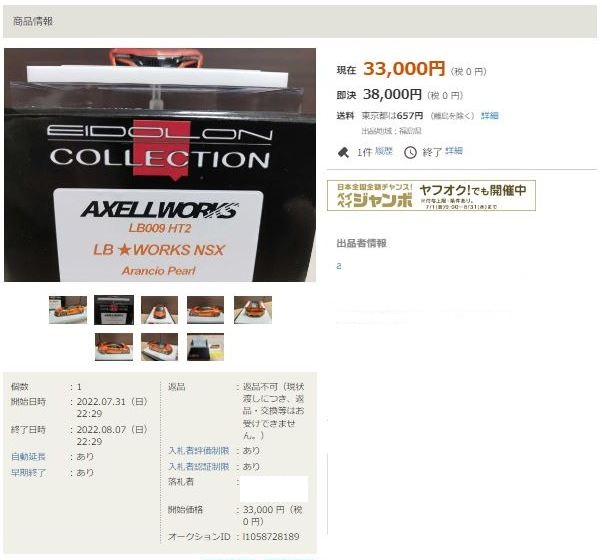Open the 早期終了 help link
Image resolution: width=600 pixels, height=560 pixels.
(28, 473)
